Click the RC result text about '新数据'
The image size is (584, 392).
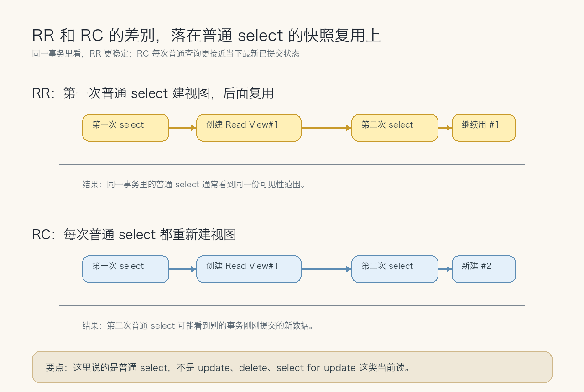(x=198, y=325)
